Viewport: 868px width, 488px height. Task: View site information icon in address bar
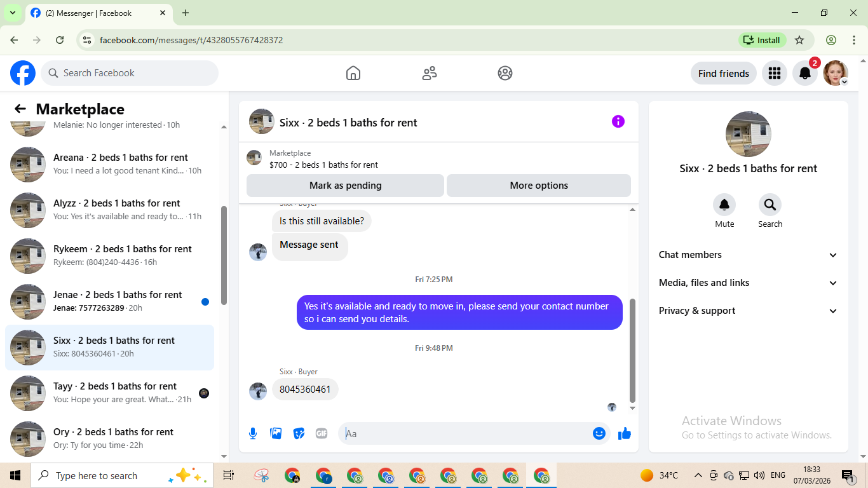point(88,40)
